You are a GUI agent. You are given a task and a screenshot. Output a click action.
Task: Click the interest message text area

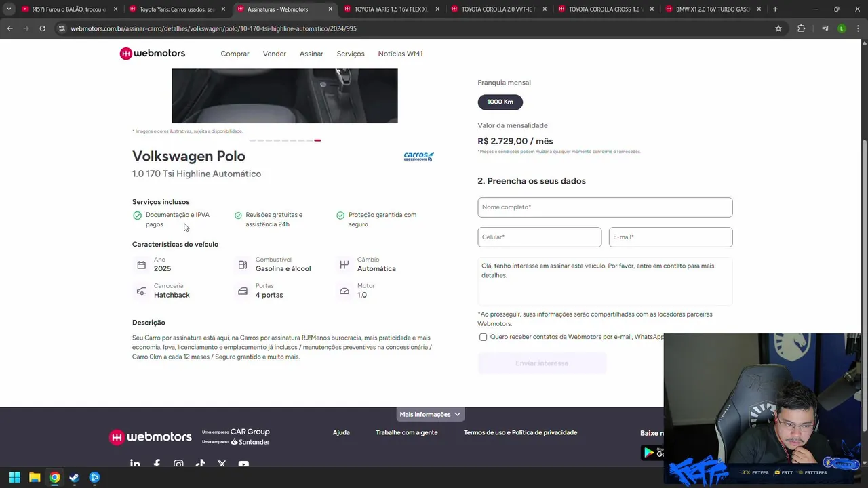605,281
